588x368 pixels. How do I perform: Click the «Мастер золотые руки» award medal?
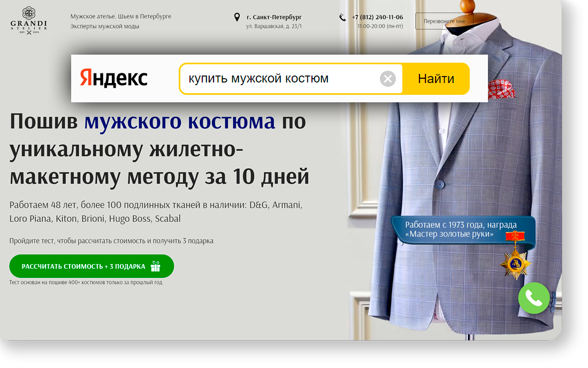(515, 262)
